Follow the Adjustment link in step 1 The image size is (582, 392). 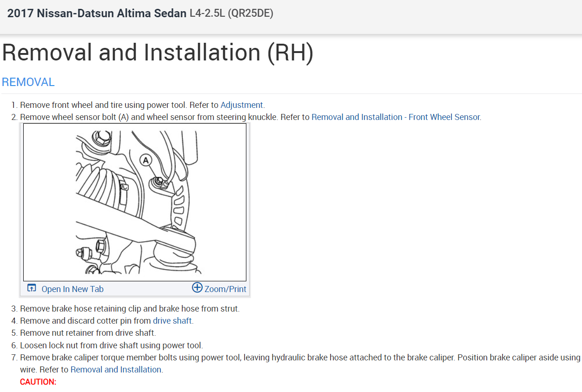tap(242, 105)
